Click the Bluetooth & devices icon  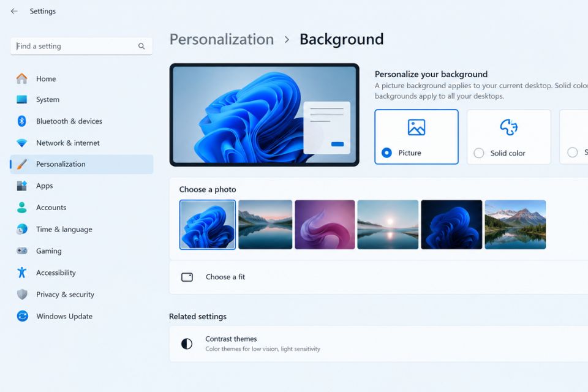point(22,121)
